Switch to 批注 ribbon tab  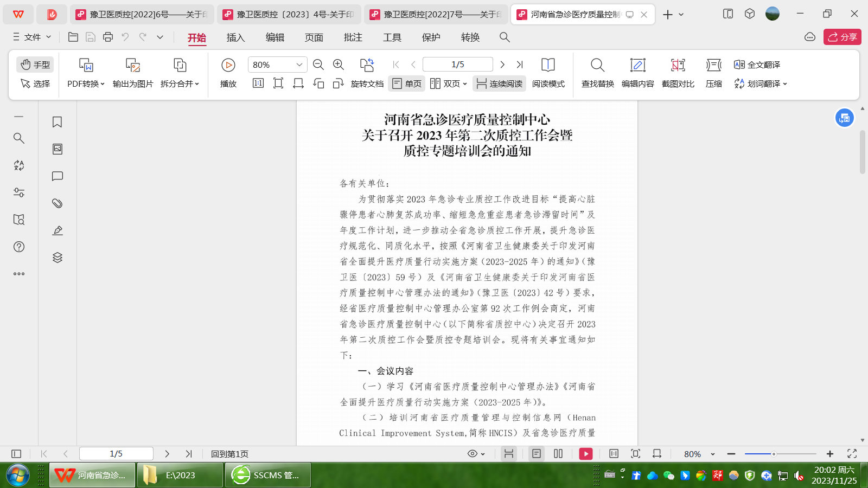[x=353, y=37]
